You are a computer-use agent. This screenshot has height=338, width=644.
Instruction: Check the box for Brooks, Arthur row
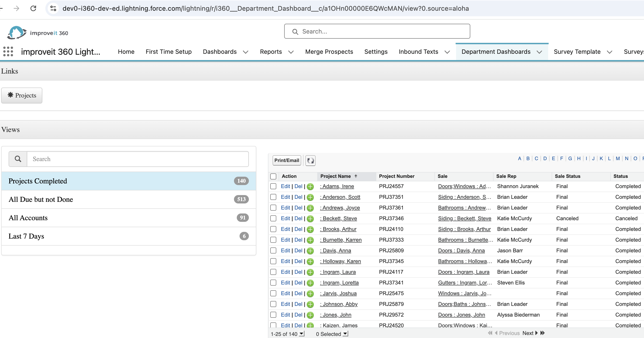click(273, 229)
